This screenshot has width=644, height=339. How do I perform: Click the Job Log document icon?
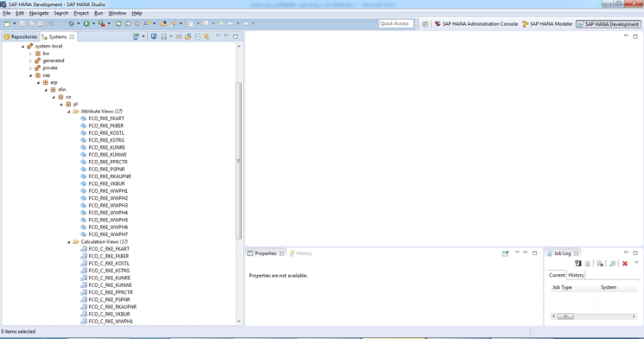click(588, 264)
